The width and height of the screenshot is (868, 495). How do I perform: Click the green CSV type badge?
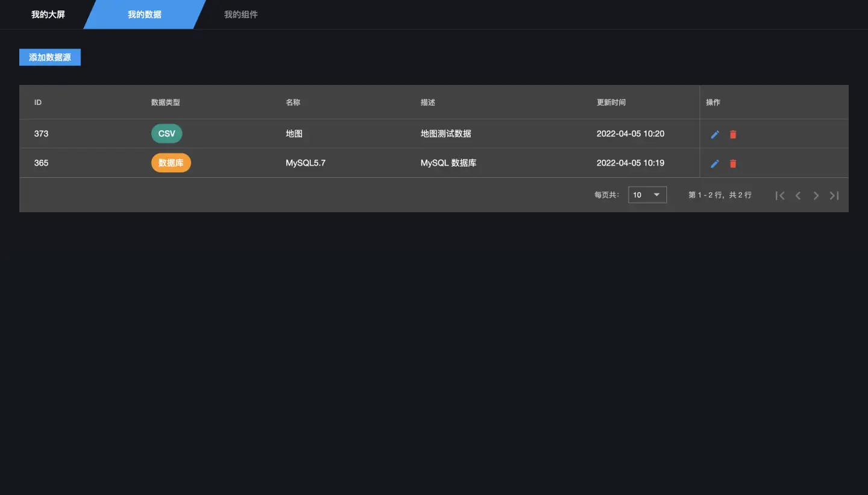tap(166, 134)
